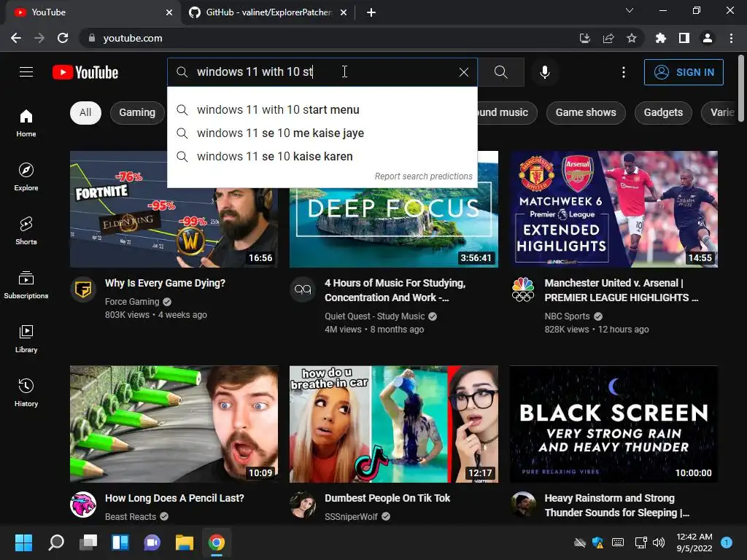747x560 pixels.
Task: Open SSSniperWolf channel link
Action: [351, 517]
